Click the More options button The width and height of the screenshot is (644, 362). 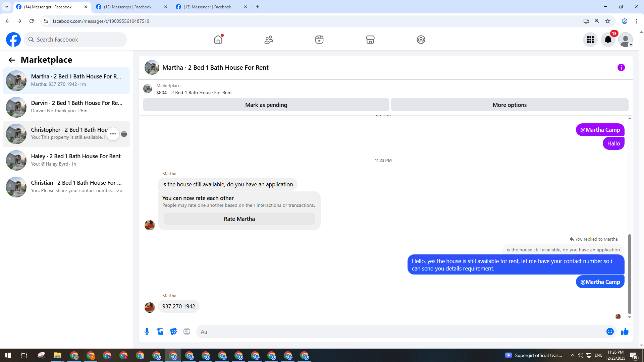click(x=509, y=105)
